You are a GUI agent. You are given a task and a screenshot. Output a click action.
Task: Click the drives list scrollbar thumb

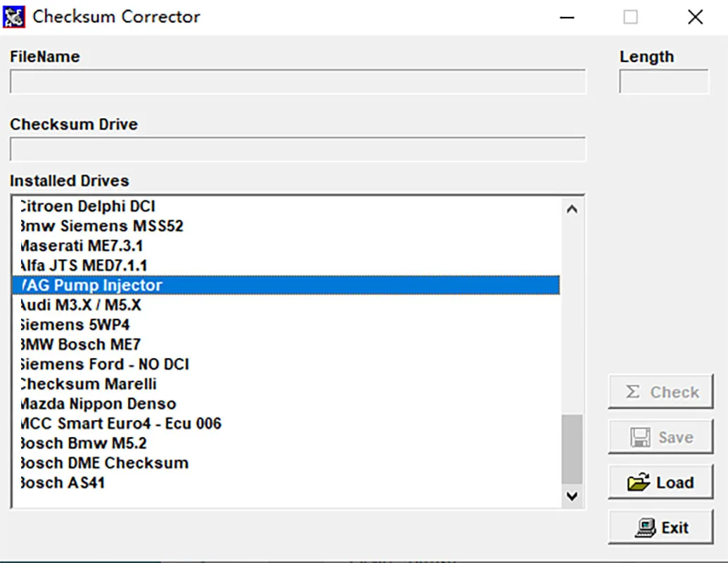pyautogui.click(x=572, y=449)
